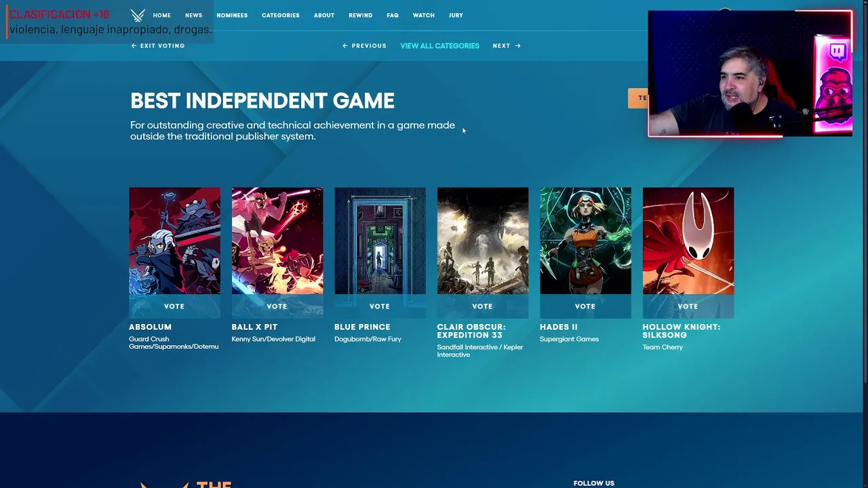Click FOLLOW US footer label
Viewport: 868px width, 488px height.
pos(593,483)
